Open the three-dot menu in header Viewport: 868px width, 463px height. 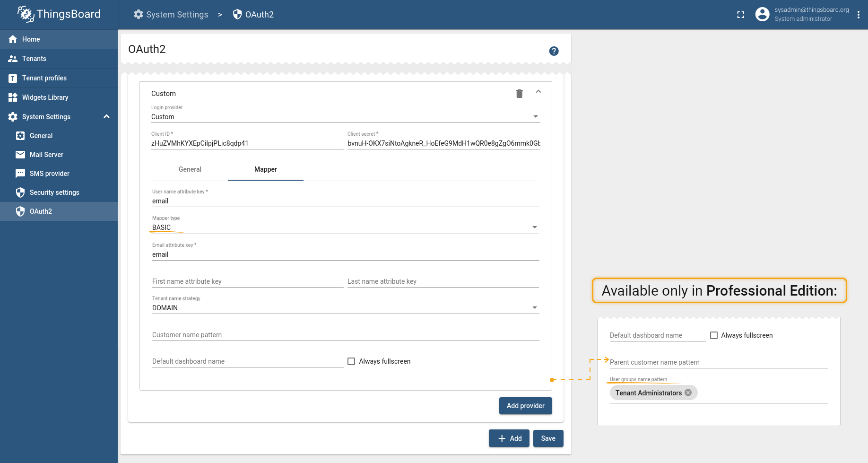point(859,15)
